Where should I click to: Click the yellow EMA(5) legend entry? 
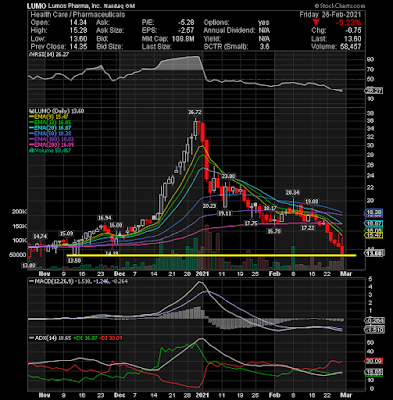[49, 117]
